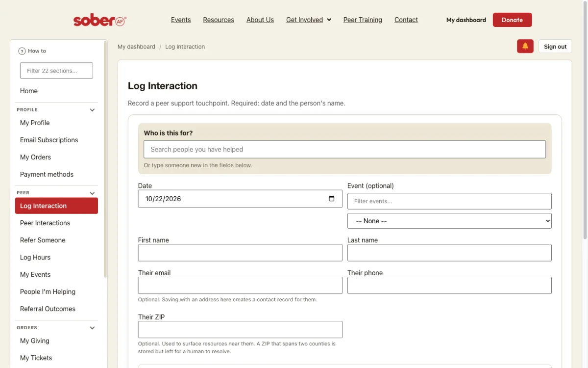Click the red Donate button
The width and height of the screenshot is (588, 368).
pos(512,20)
